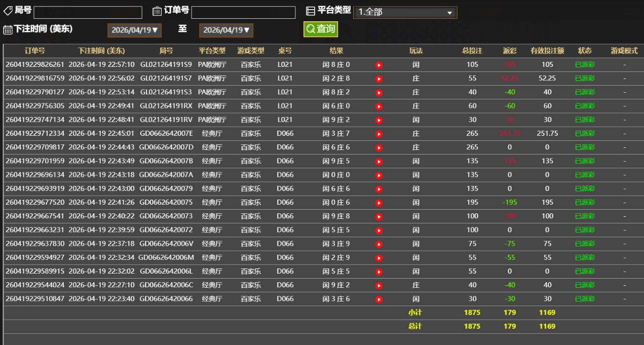644x345 pixels.
Task: Click the 有效投注额 column header
Action: click(547, 51)
